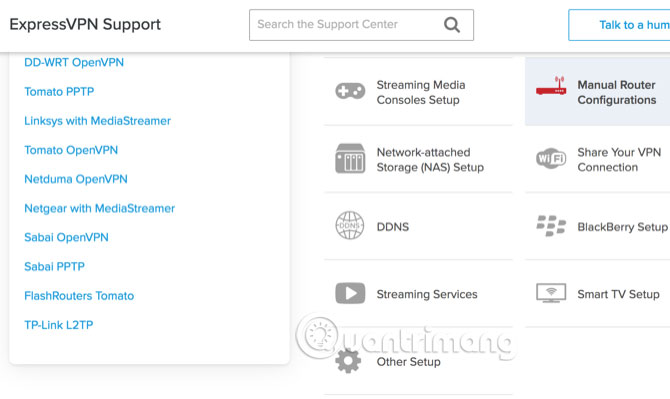Select Linksys with MediaStreamer link
Viewport: 670px width, 399px height.
97,121
